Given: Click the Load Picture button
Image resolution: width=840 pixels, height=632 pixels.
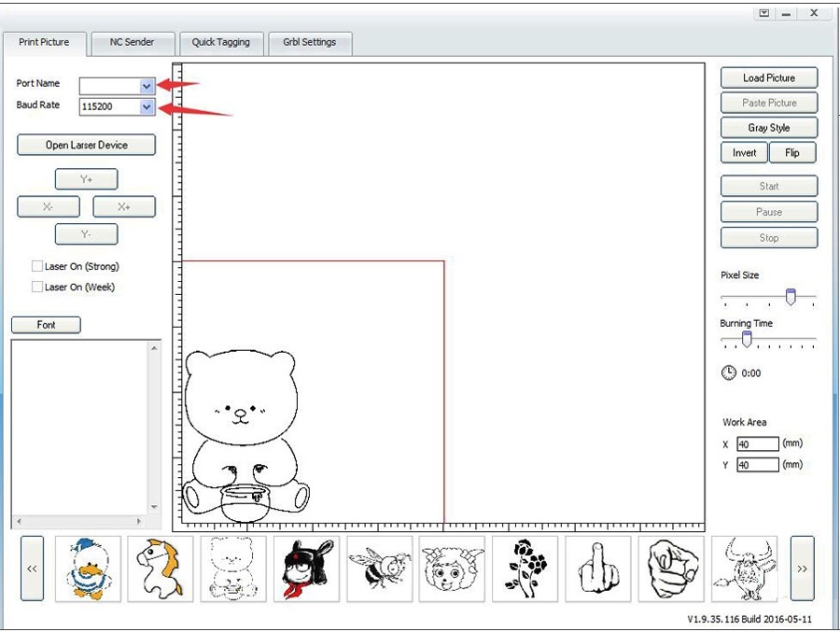Looking at the screenshot, I should pos(768,78).
